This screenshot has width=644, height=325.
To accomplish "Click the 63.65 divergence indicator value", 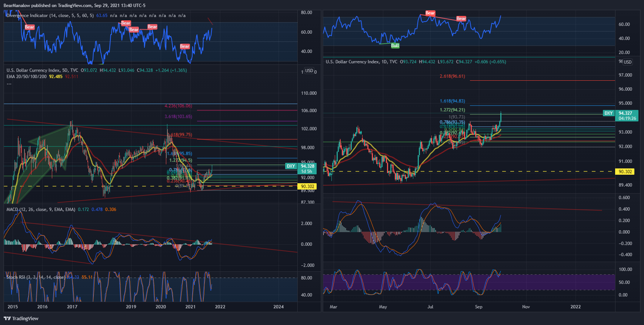I will point(102,16).
